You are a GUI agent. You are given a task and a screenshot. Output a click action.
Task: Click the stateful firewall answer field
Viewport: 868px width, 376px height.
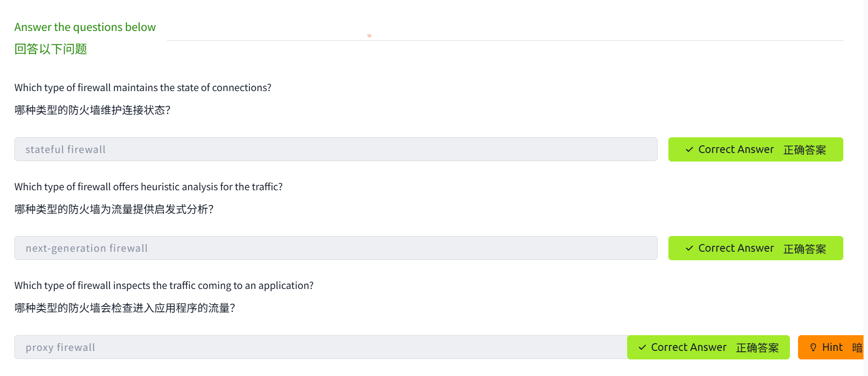coord(336,149)
